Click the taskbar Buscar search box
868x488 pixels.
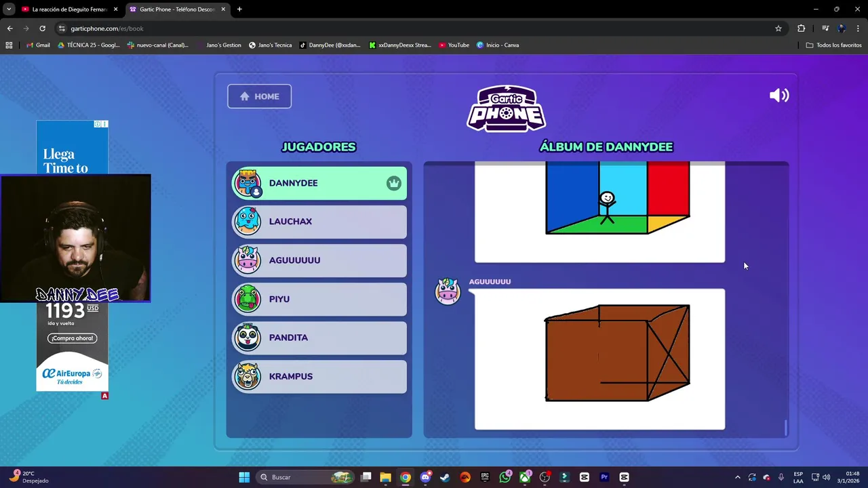[x=306, y=477]
